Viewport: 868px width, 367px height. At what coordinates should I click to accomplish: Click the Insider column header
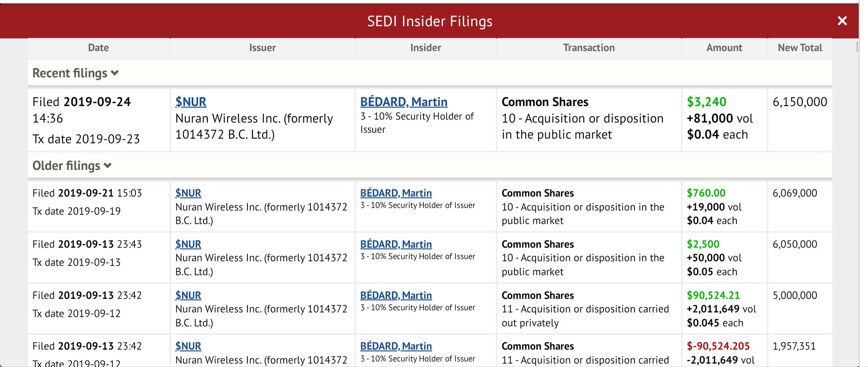coord(426,48)
